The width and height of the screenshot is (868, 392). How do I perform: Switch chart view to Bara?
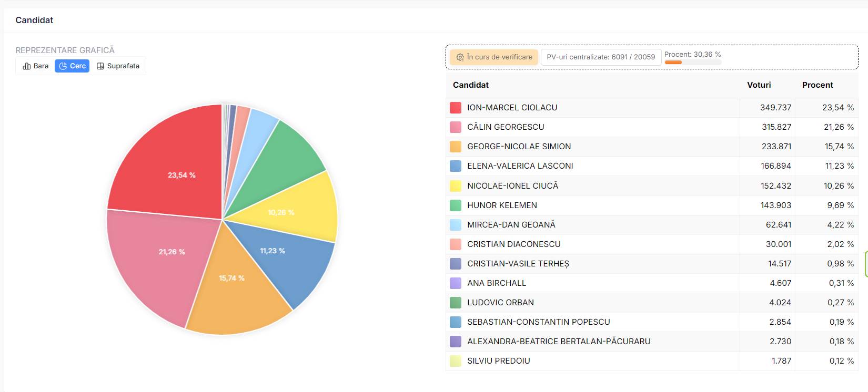click(x=36, y=66)
